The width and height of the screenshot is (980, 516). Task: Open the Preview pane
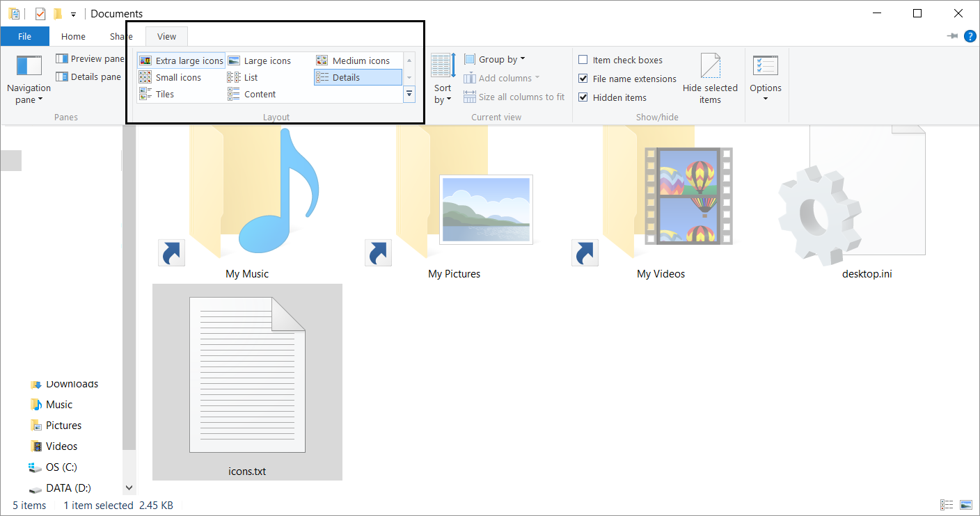click(x=90, y=58)
